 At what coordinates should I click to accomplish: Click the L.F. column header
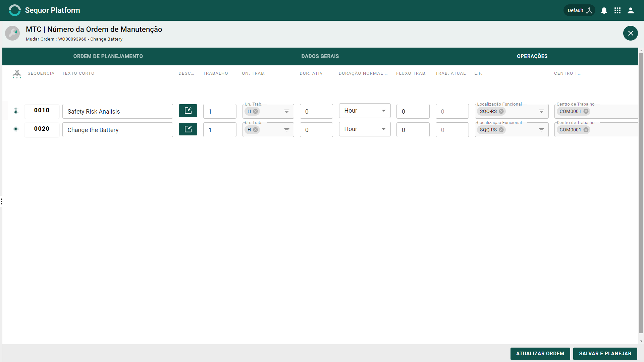coord(478,73)
